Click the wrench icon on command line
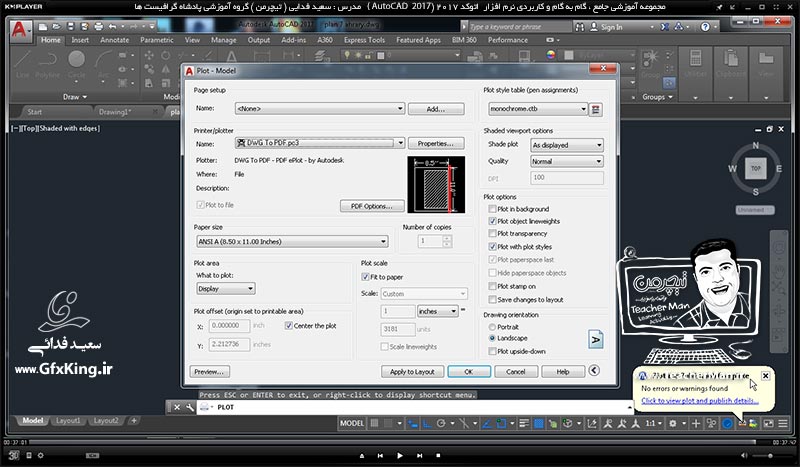 190,407
